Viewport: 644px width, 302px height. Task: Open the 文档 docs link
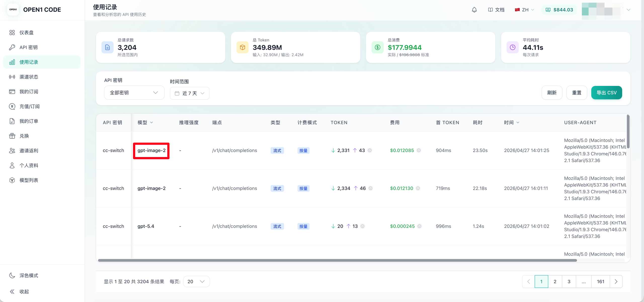(x=496, y=10)
